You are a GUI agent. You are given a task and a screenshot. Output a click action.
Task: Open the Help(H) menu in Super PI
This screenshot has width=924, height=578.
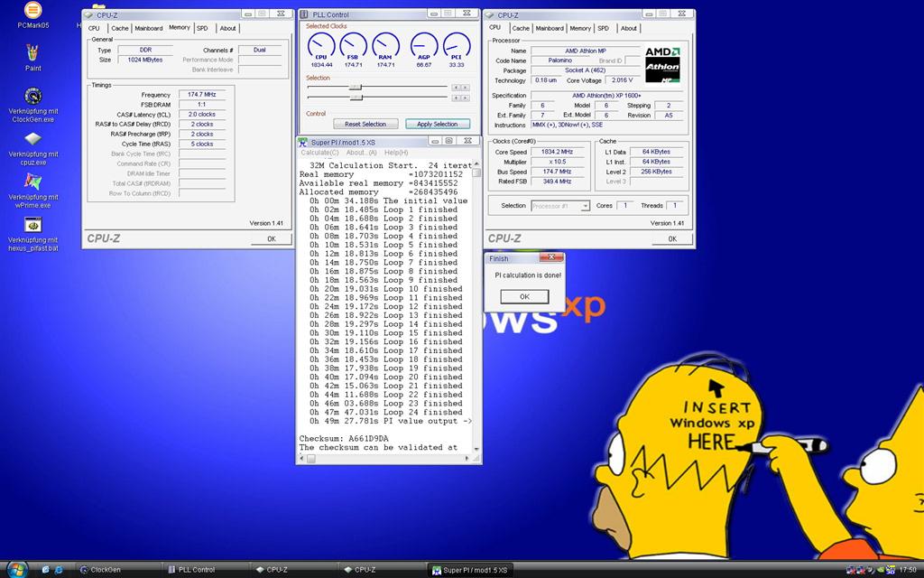pos(396,153)
